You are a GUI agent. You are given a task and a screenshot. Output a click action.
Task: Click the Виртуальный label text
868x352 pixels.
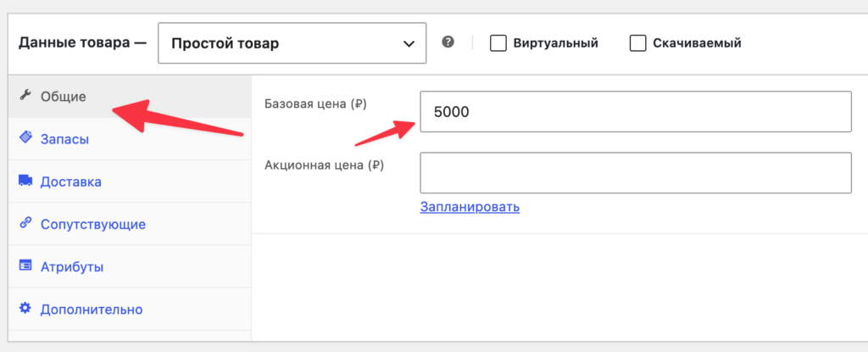[556, 43]
